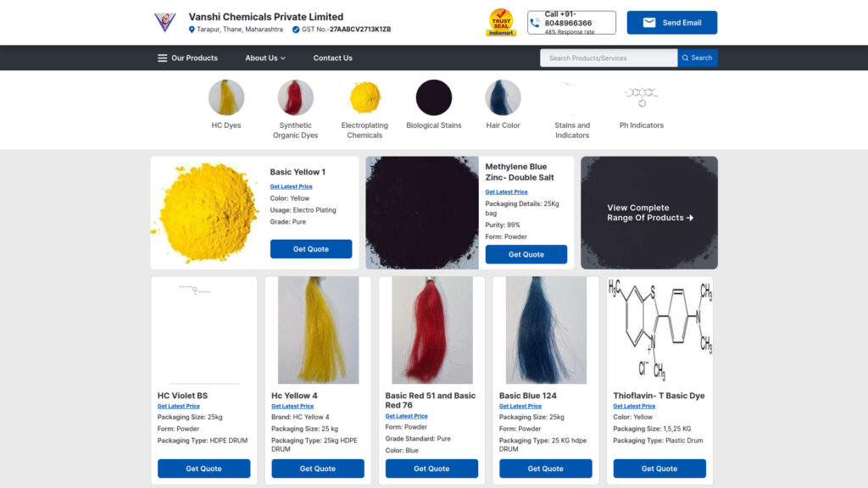Expand the About Us dropdown menu
Viewport: 868px width, 488px height.
click(x=265, y=58)
